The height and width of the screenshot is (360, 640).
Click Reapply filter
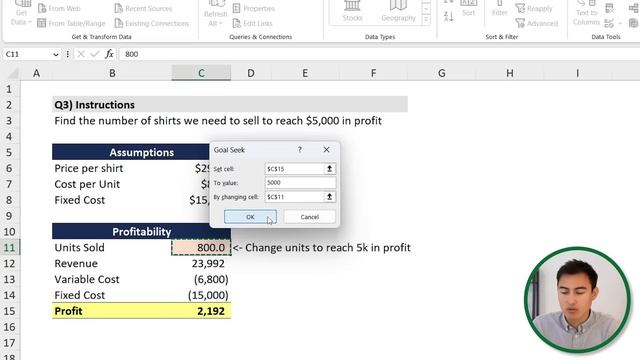click(534, 8)
